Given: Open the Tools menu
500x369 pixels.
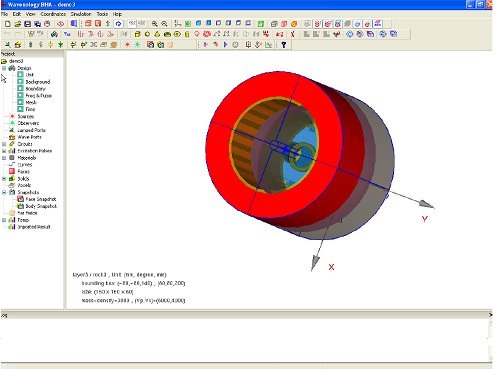Looking at the screenshot, I should (102, 14).
